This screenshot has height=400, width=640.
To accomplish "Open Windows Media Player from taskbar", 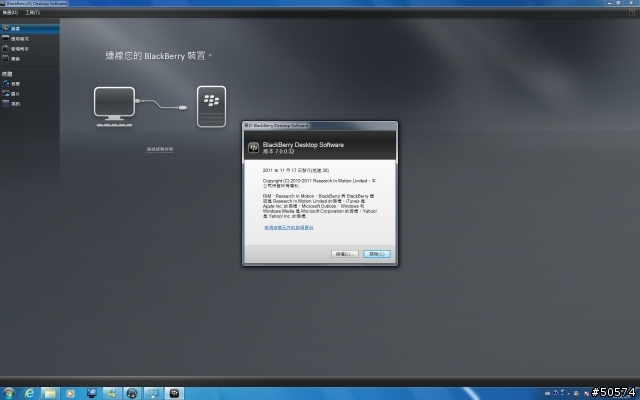I will coord(70,393).
